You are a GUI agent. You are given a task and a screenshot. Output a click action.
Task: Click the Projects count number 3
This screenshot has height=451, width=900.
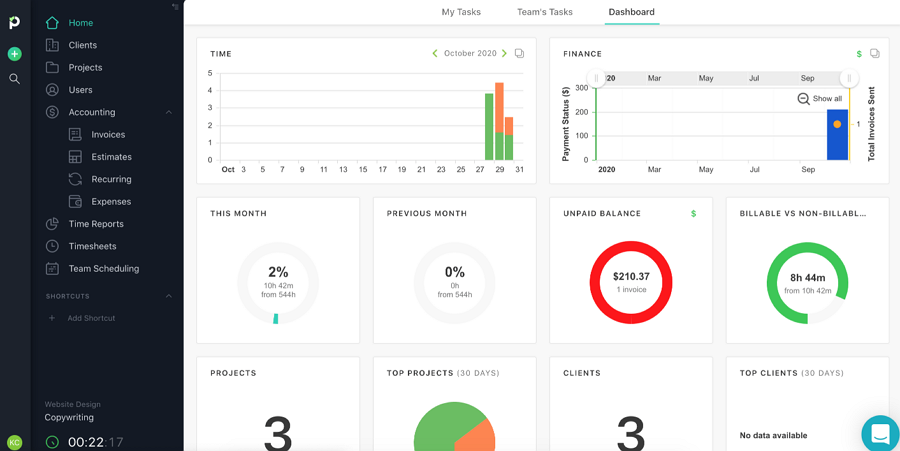(278, 433)
